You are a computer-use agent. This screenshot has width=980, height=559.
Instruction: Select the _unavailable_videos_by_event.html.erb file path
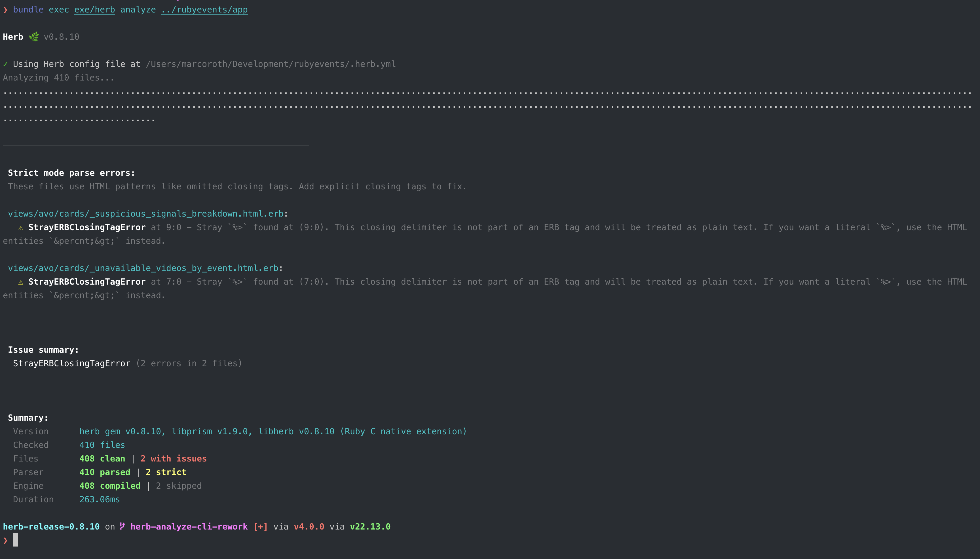[143, 268]
